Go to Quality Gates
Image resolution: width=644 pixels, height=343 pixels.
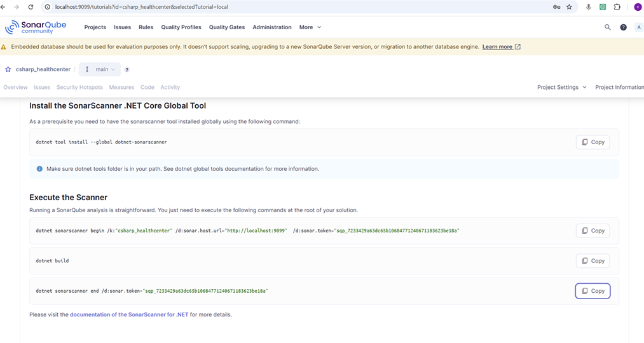pos(227,27)
